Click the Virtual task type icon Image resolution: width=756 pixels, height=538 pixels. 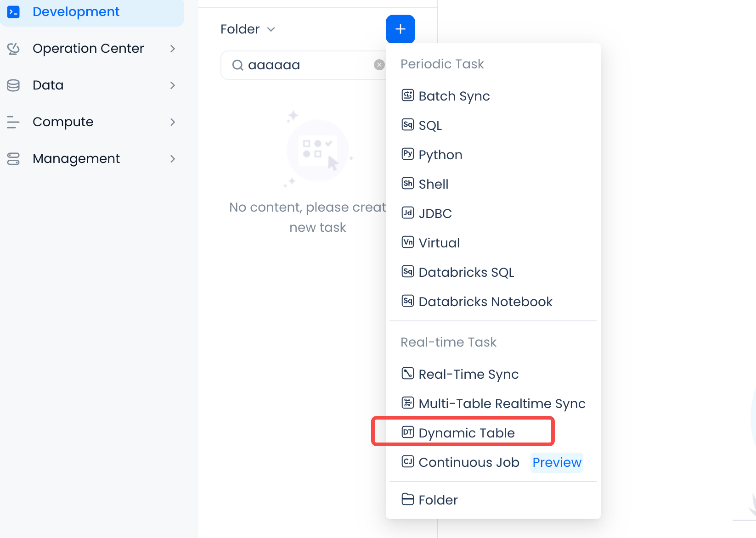408,242
